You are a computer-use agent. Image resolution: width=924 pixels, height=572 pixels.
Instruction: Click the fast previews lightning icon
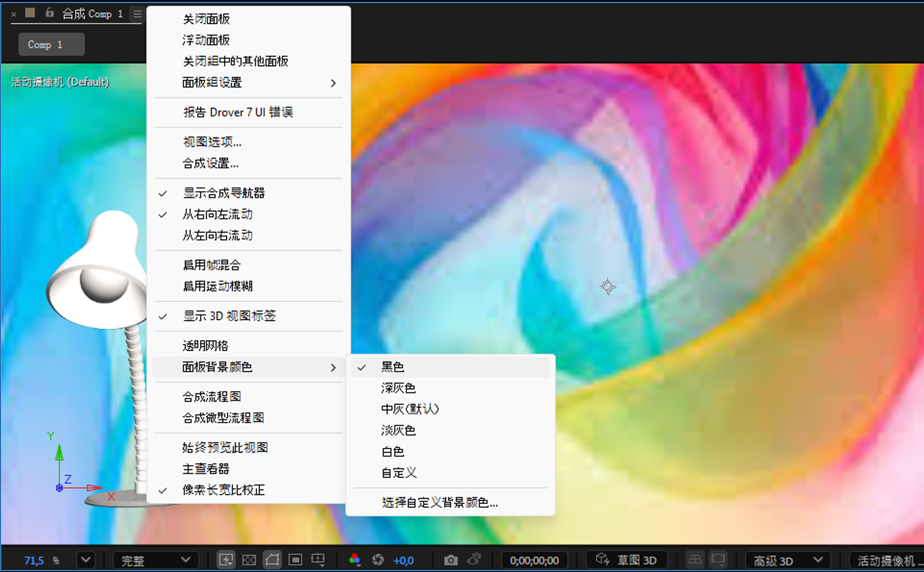(226, 559)
